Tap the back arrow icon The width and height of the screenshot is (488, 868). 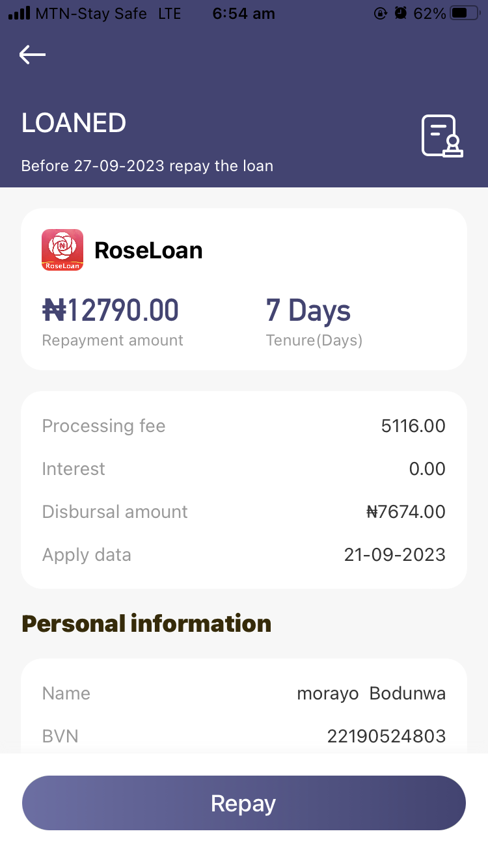pos(33,55)
